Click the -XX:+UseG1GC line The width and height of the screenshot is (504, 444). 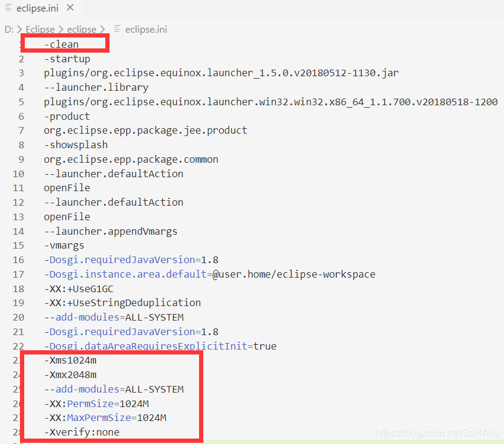tap(78, 289)
